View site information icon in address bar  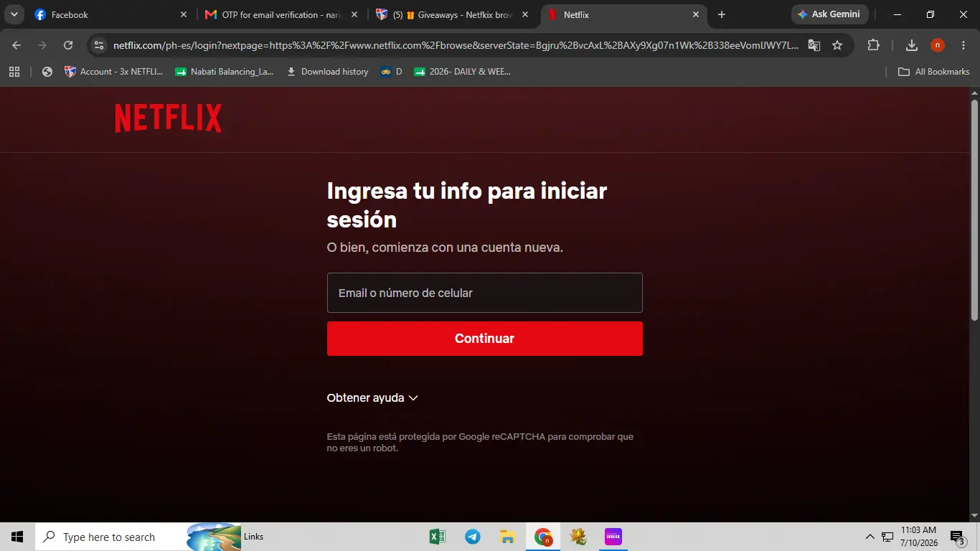99,45
